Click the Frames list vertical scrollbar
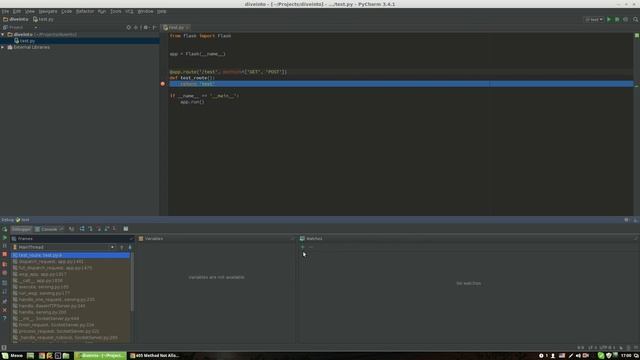The width and height of the screenshot is (640, 360). coord(132,282)
